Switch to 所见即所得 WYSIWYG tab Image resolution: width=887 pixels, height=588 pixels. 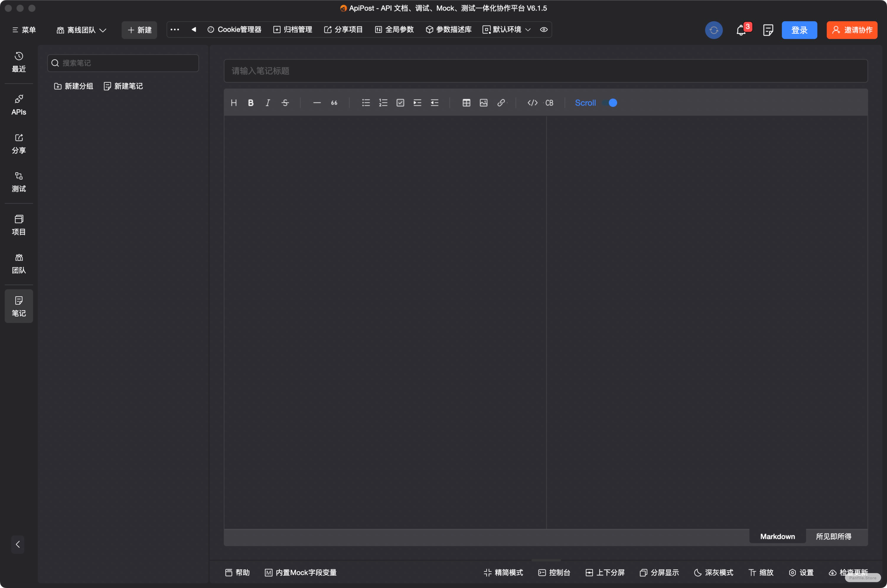(833, 537)
